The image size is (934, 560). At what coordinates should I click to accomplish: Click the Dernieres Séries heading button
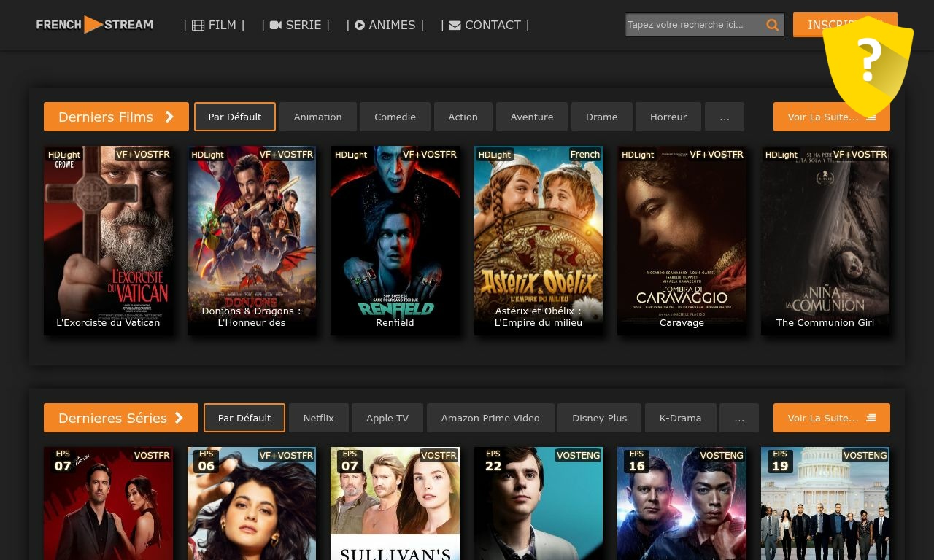pos(120,418)
